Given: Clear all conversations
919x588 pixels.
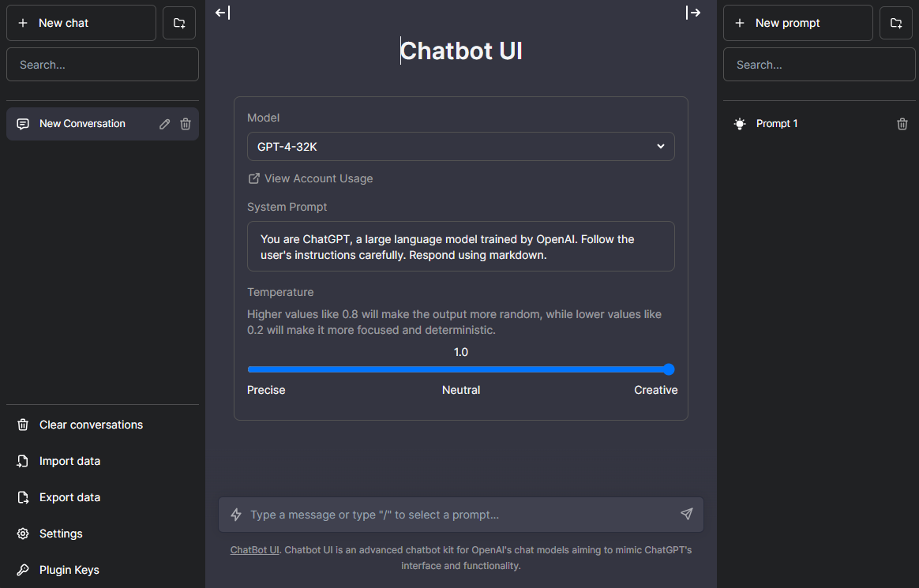Looking at the screenshot, I should (x=103, y=425).
